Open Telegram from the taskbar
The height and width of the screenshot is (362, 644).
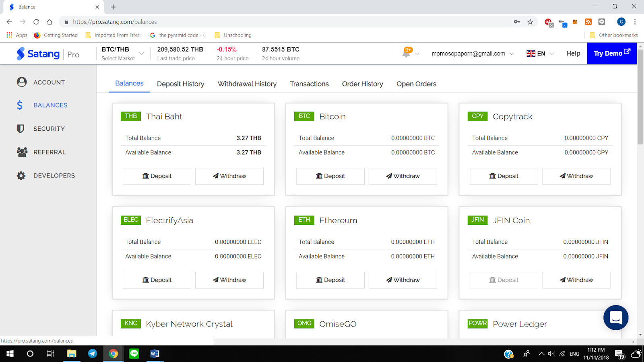tap(93, 354)
